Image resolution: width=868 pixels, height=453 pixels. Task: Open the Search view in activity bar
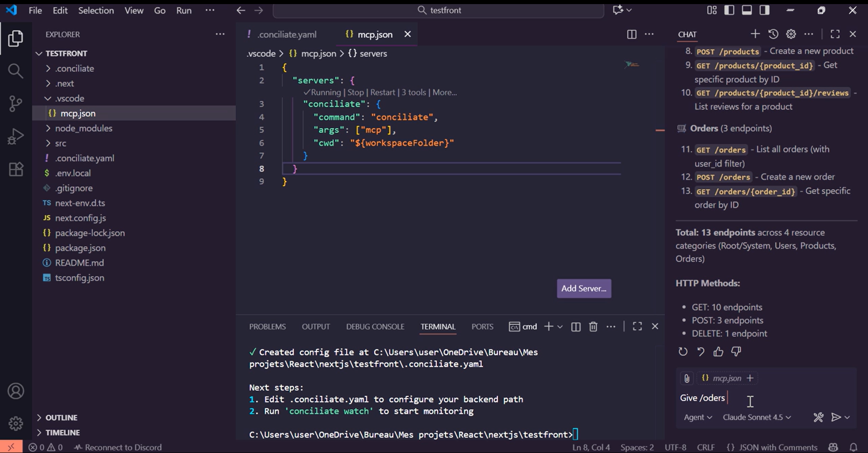15,71
